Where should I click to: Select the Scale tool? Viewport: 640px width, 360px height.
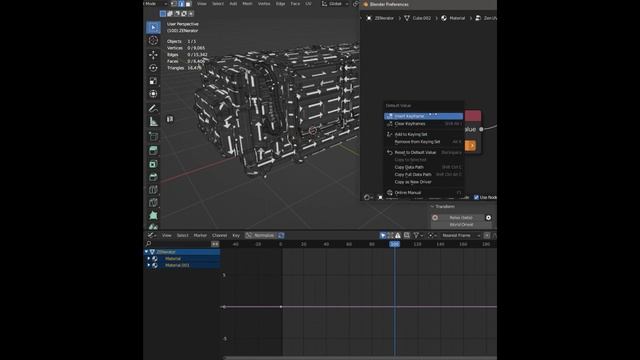tap(153, 81)
